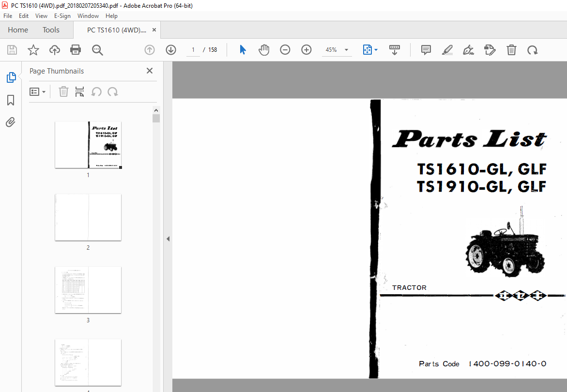
Task: Rotate thumbnails counterclockwise
Action: [x=96, y=92]
